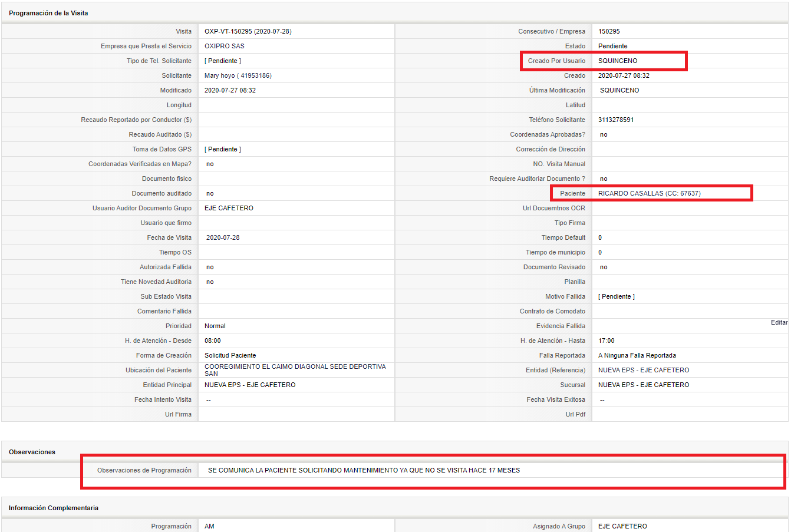Click the Usuario que firmo label
This screenshot has height=532, width=791.
coord(166,223)
